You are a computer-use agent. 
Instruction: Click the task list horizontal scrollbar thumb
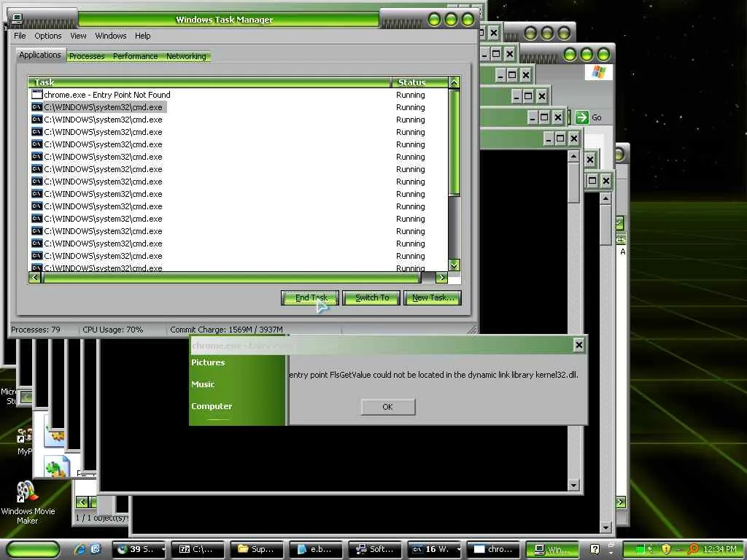[232, 277]
